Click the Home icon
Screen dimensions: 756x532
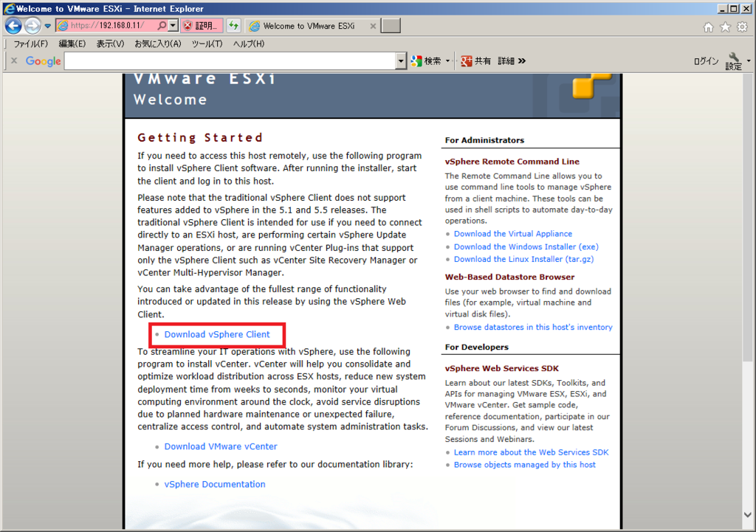(708, 27)
